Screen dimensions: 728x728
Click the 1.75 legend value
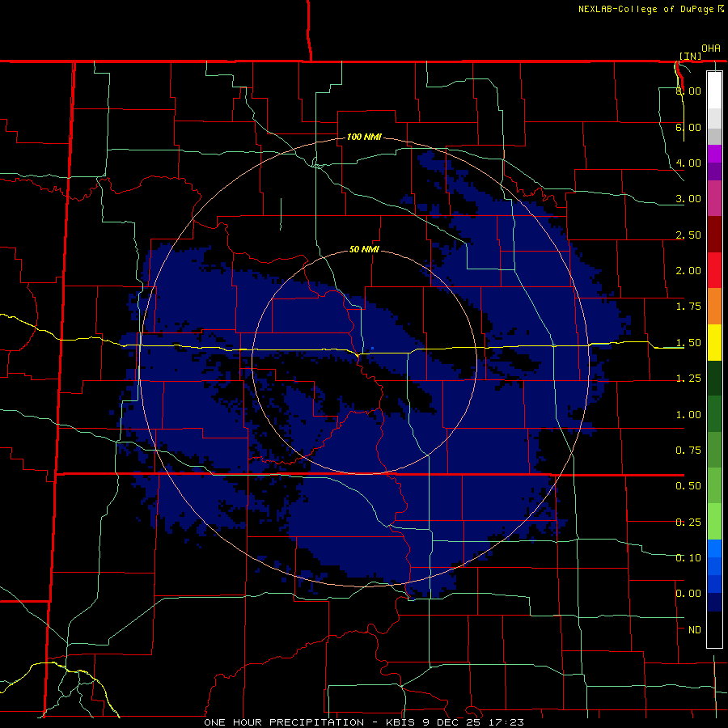(688, 307)
